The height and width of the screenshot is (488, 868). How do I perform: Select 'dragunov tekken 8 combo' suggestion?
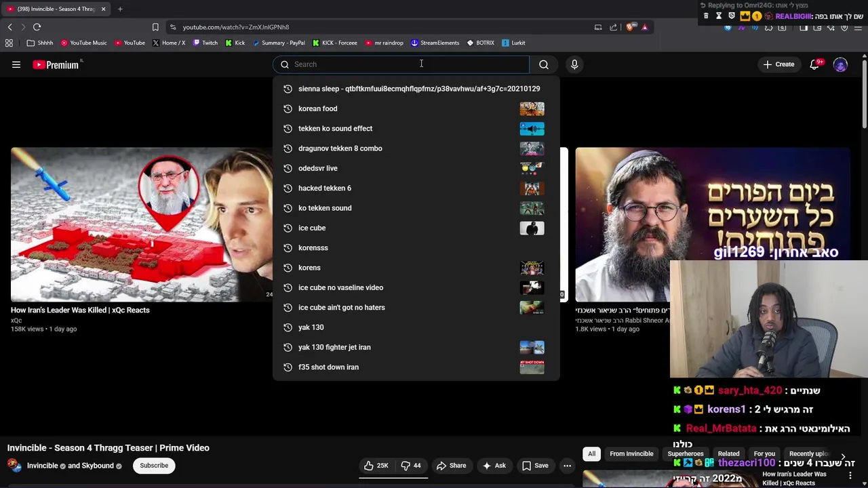pos(416,148)
